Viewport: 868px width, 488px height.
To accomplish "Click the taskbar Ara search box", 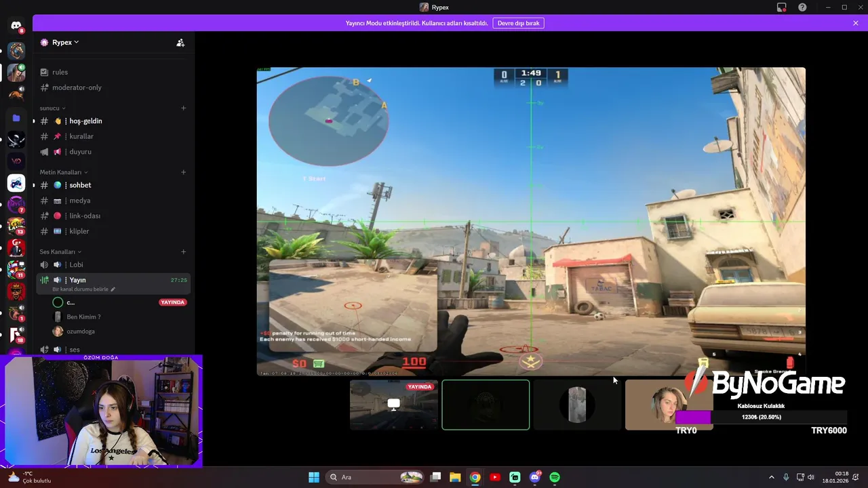I will coord(375,477).
